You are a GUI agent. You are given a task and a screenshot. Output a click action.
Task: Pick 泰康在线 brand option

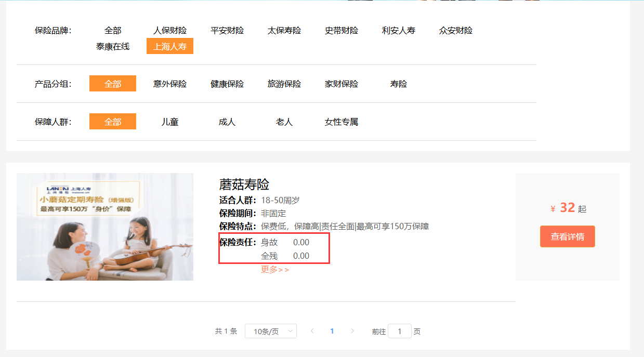[113, 46]
